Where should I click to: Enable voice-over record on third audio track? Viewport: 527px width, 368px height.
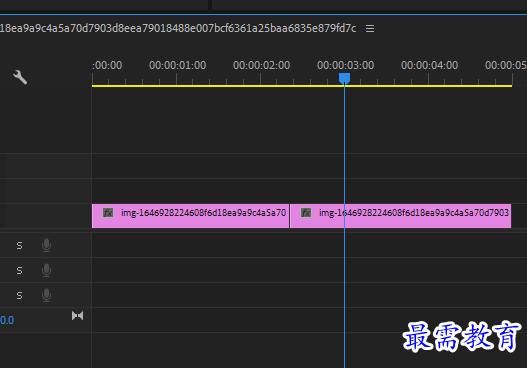click(46, 295)
